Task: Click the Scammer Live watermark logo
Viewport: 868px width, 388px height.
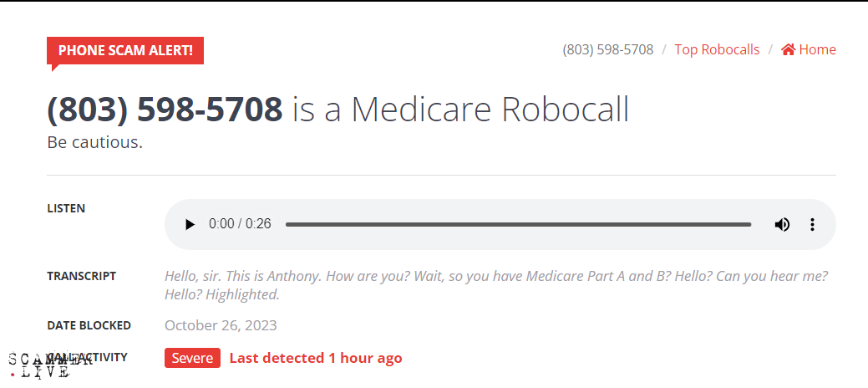Action: (39, 366)
